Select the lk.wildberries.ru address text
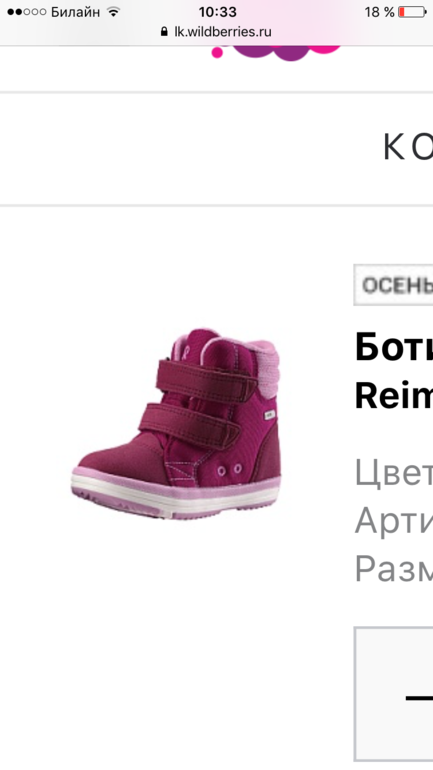This screenshot has height=770, width=433. (x=223, y=32)
